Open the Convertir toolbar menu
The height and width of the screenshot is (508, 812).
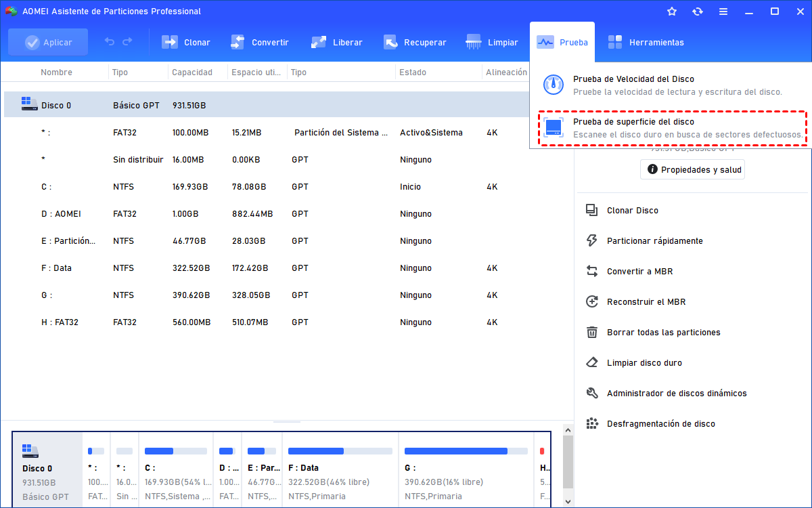coord(260,42)
